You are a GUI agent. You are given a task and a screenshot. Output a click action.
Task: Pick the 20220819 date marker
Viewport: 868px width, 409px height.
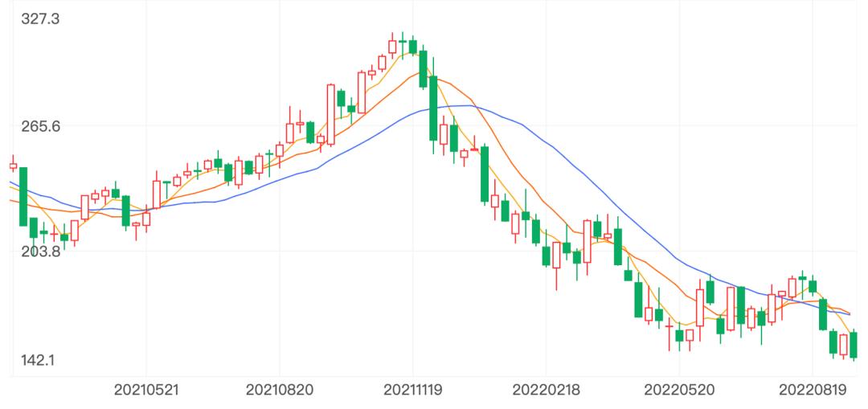(x=812, y=391)
